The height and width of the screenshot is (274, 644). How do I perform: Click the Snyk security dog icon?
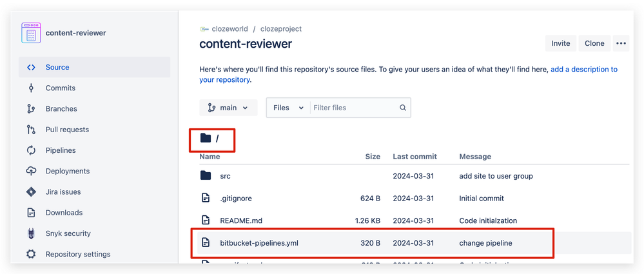coord(31,234)
